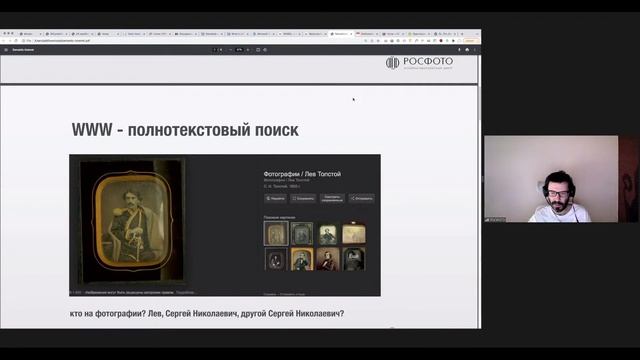Click the rotate page icon in PDF toolbar
The image size is (640, 360).
(265, 50)
